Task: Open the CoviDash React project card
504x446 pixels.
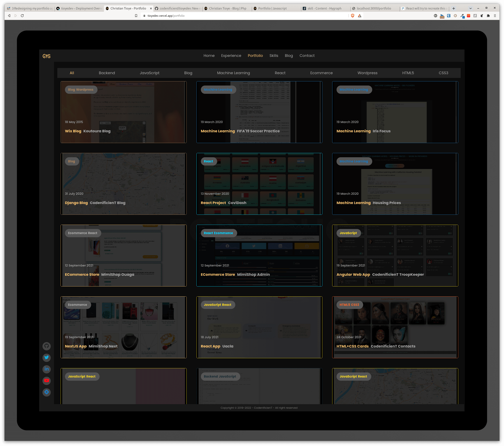Action: point(259,184)
